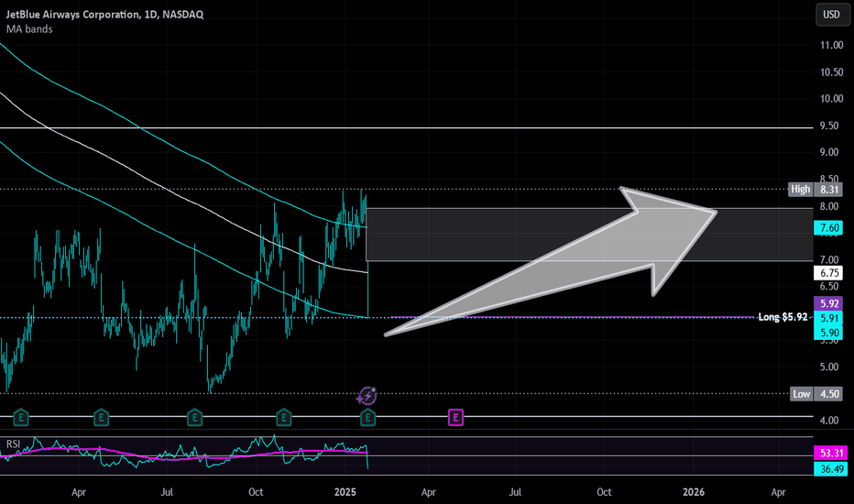The image size is (854, 504).
Task: Click the 2025 time axis label
Action: (x=345, y=492)
